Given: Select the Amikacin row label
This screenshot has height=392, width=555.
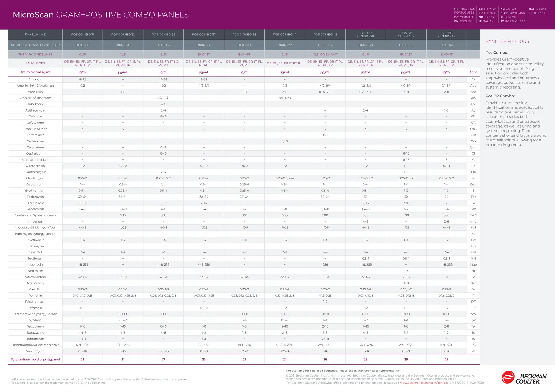Looking at the screenshot, I should click(x=35, y=79).
